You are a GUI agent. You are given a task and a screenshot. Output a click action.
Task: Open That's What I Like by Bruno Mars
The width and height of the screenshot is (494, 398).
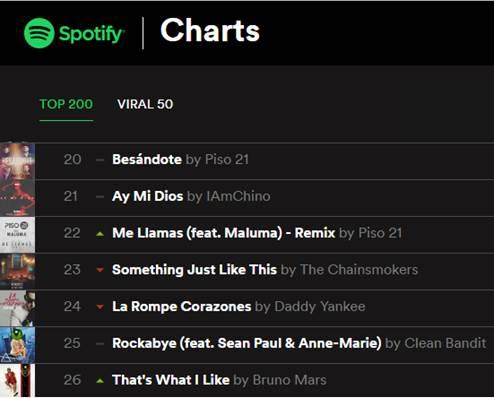click(219, 380)
